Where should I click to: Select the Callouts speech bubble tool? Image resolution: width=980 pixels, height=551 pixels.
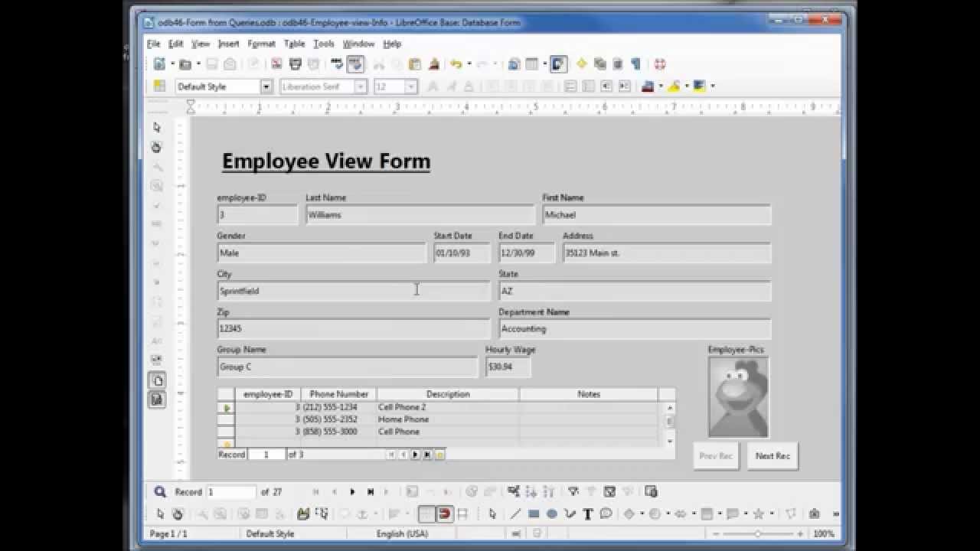point(606,514)
